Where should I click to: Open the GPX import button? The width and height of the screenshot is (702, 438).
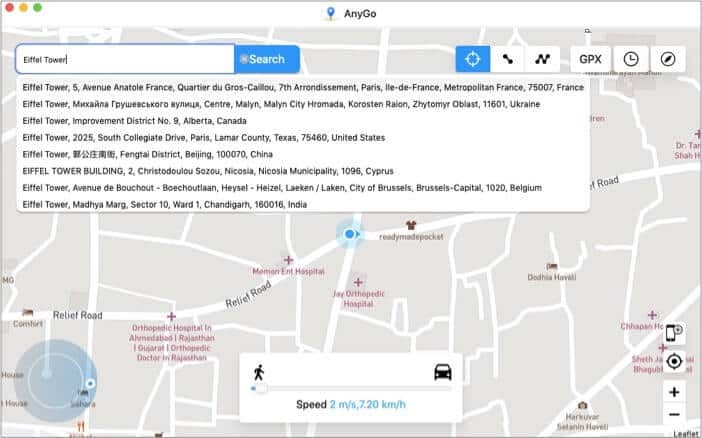[590, 59]
